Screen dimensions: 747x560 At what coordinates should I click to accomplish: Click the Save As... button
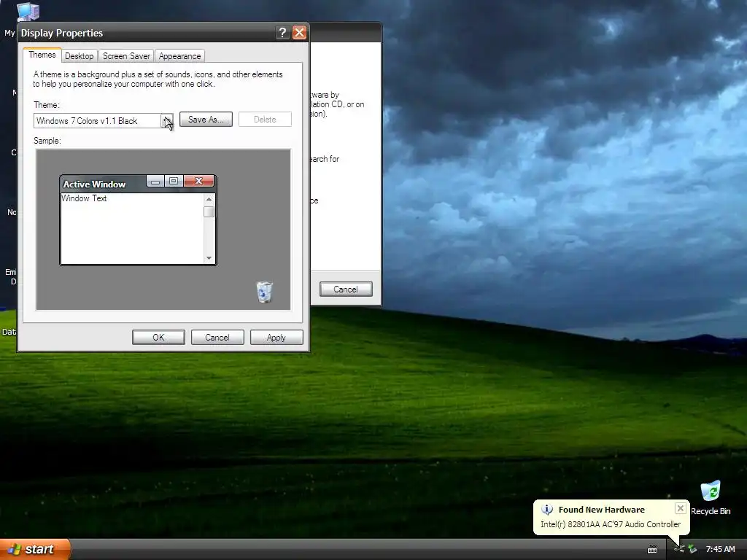[x=206, y=120]
